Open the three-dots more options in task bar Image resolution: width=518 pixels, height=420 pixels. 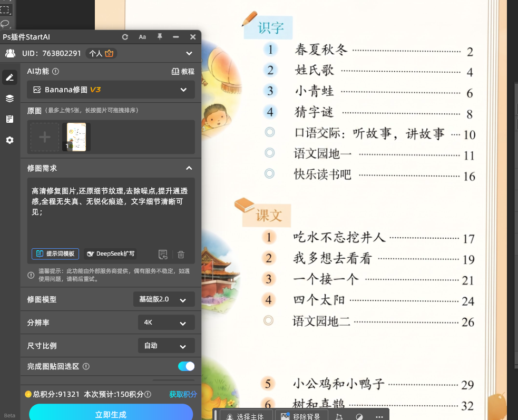(379, 416)
